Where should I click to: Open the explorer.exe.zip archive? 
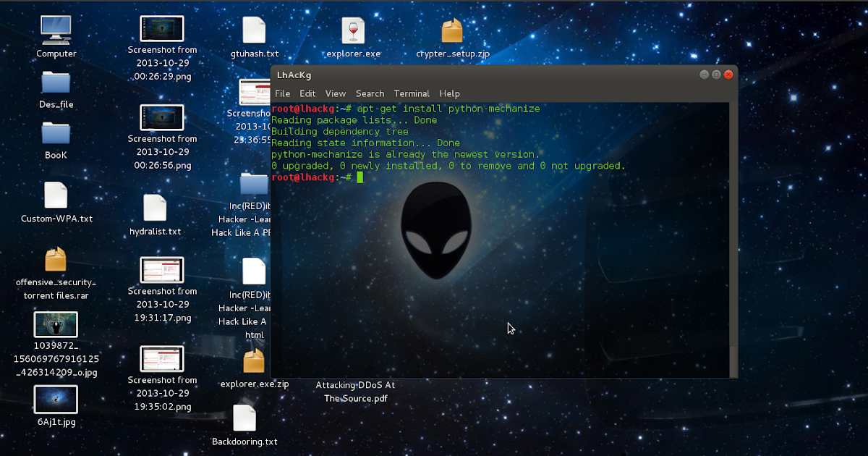tap(253, 360)
